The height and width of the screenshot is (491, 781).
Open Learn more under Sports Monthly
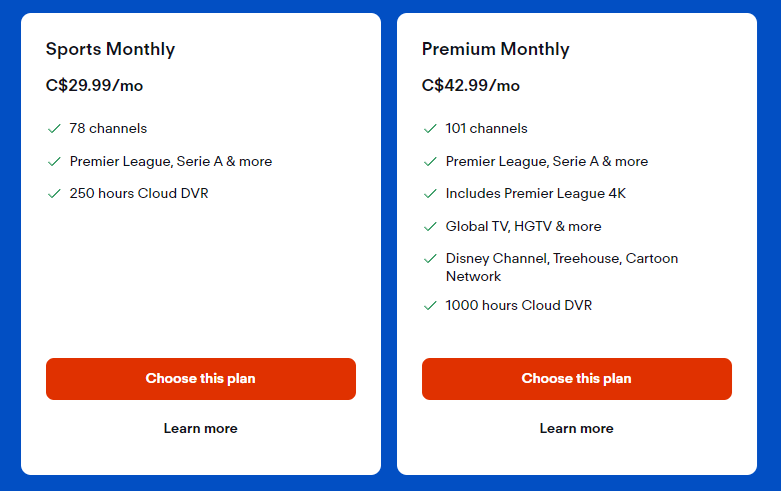tap(201, 428)
